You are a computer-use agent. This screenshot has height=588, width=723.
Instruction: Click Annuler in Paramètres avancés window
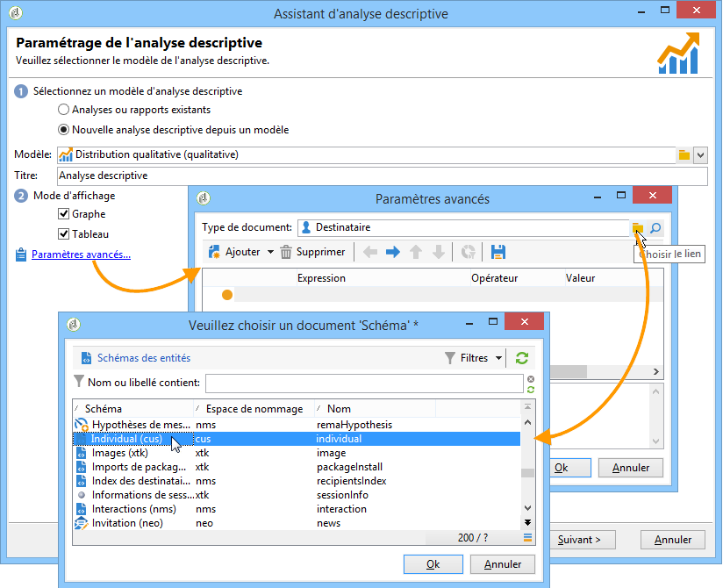click(630, 468)
